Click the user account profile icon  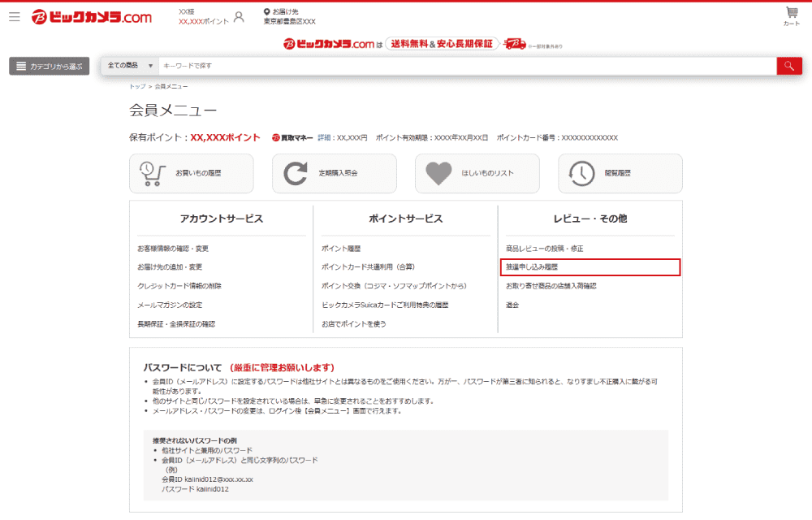pyautogui.click(x=239, y=17)
